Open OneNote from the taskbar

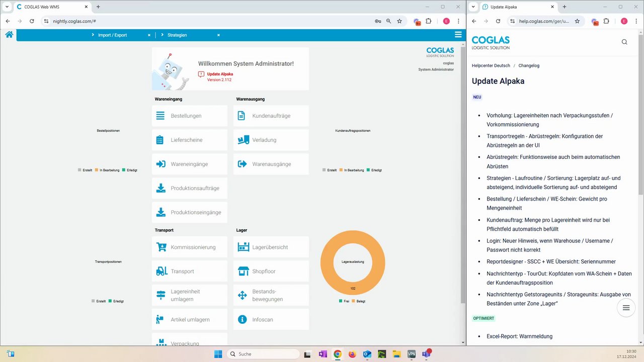[x=323, y=354]
